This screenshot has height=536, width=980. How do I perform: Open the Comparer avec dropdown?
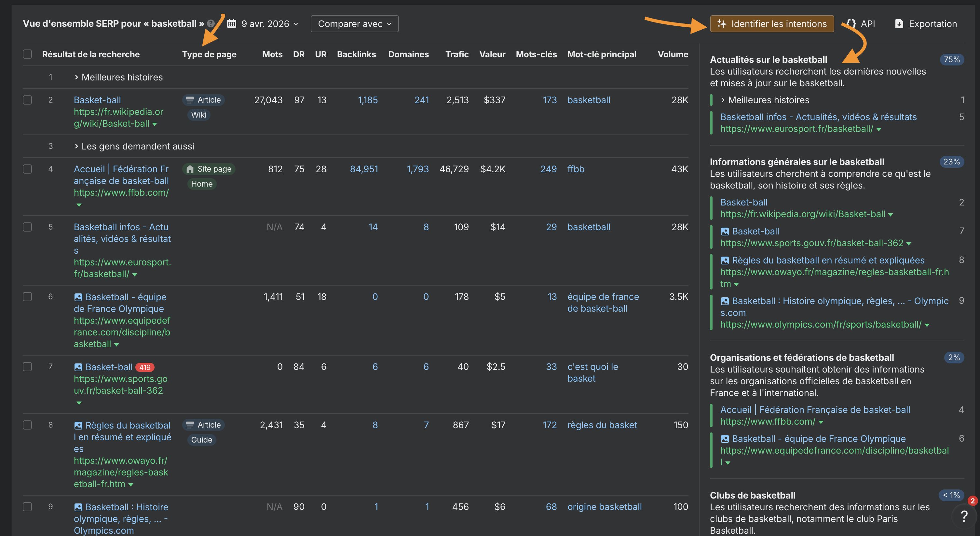[354, 23]
